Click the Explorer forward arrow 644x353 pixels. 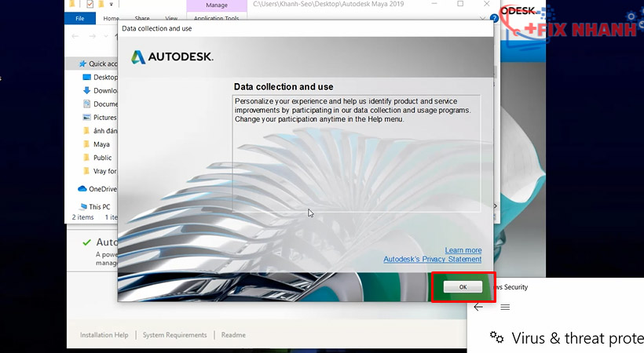coord(93,37)
